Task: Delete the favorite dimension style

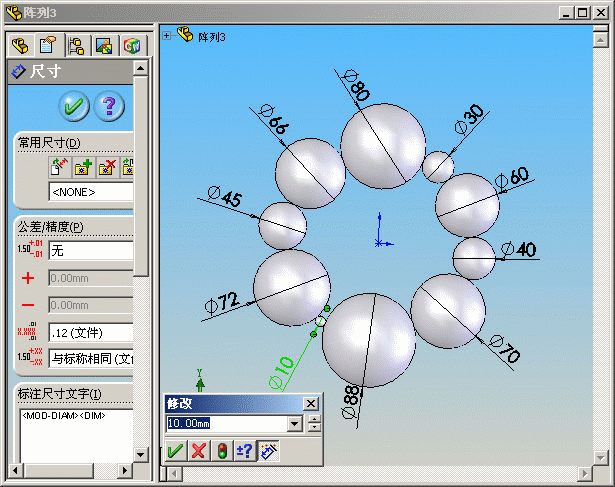Action: coord(107,167)
